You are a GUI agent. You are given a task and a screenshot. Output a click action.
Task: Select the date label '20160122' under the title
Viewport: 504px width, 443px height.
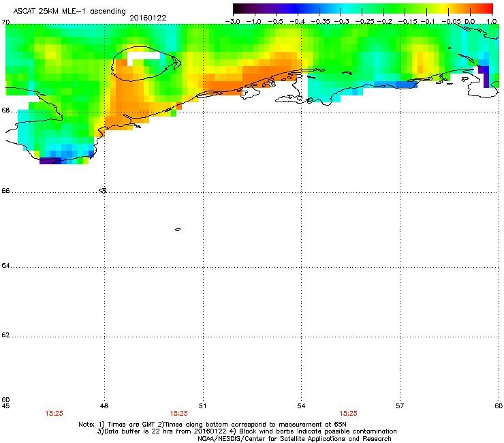point(148,18)
